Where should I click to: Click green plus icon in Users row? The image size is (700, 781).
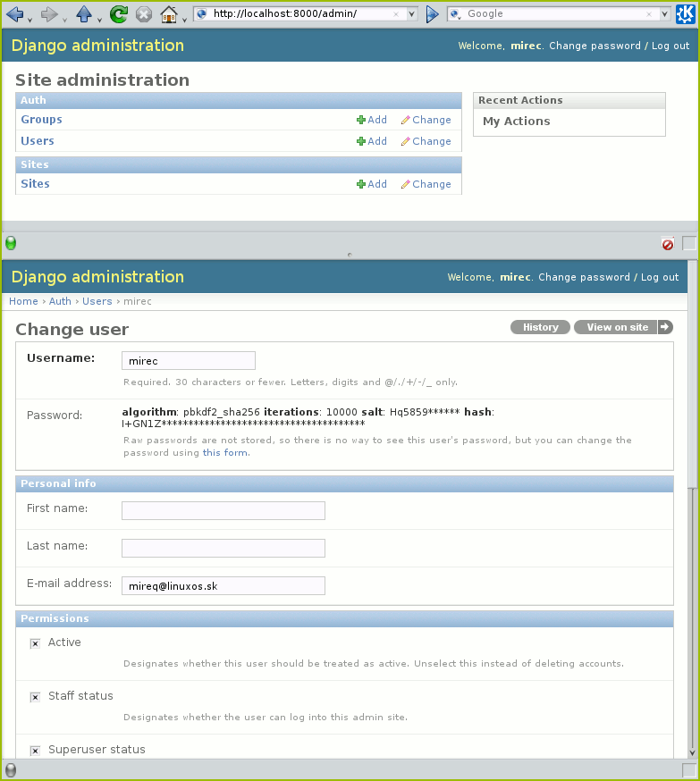(361, 141)
